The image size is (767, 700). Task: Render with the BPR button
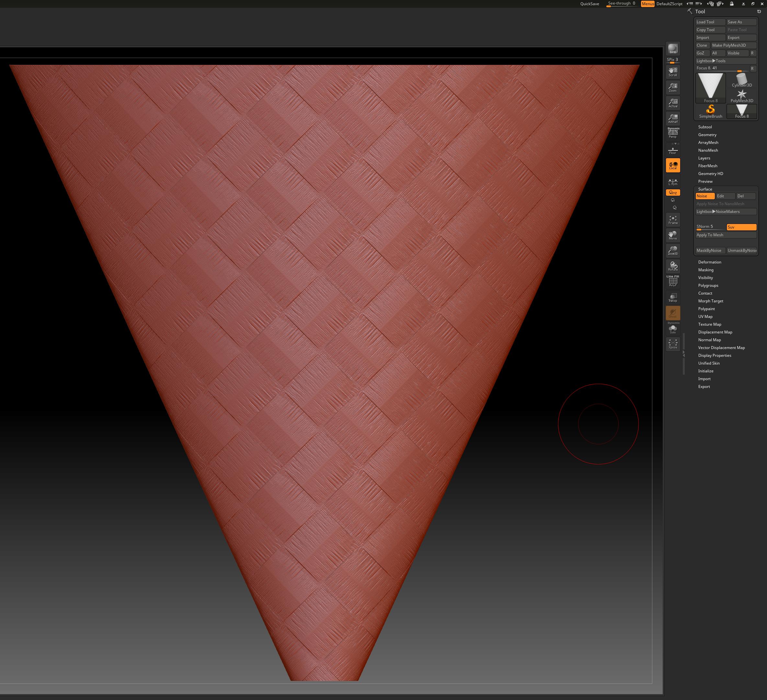pos(673,49)
